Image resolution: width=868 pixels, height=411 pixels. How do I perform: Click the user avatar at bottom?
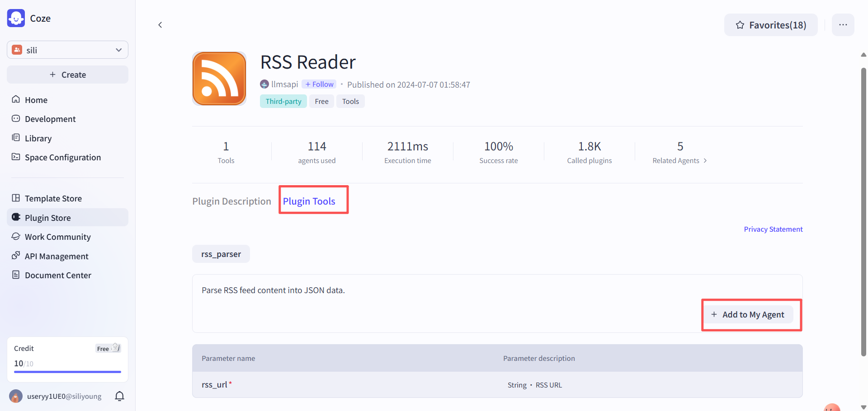(x=16, y=396)
